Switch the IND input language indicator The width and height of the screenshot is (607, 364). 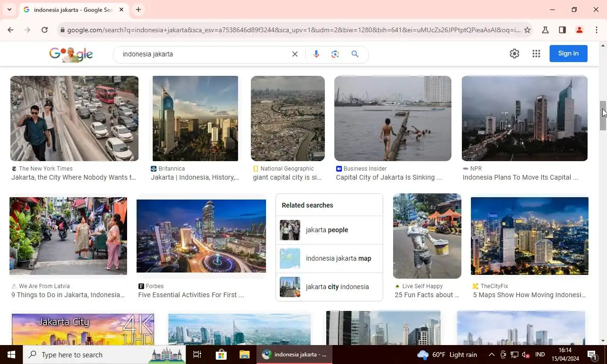[540, 355]
